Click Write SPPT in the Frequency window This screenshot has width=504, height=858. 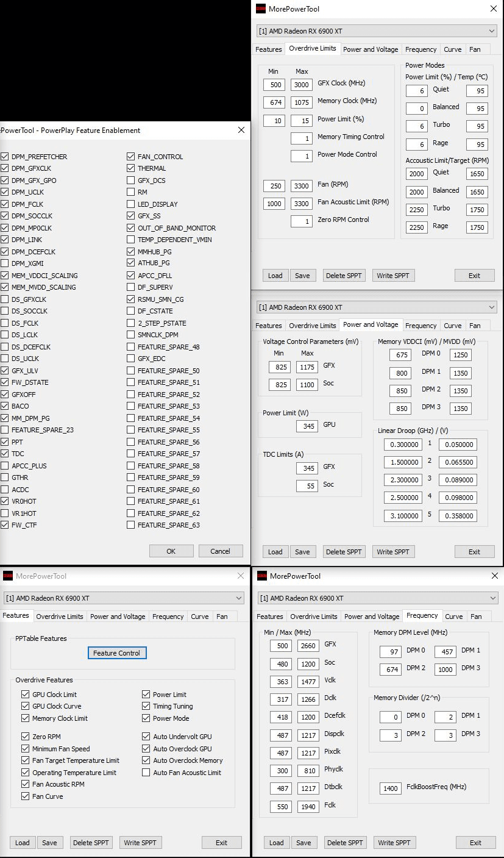[x=394, y=843]
